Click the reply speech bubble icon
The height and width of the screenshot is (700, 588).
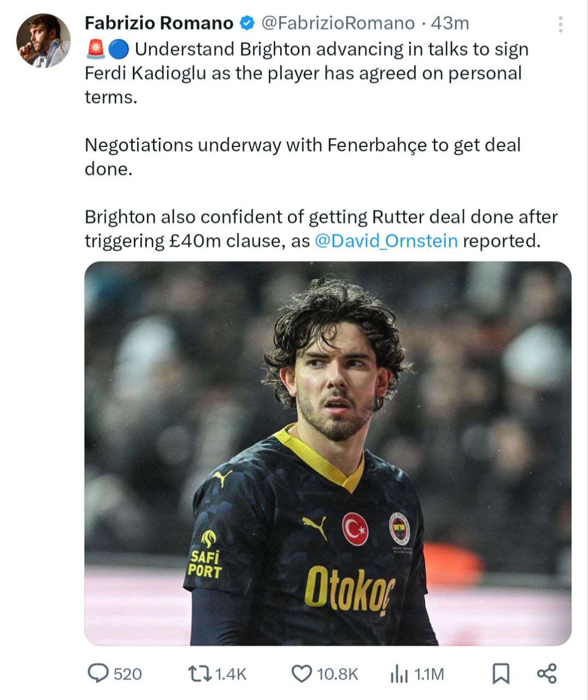pos(98,673)
